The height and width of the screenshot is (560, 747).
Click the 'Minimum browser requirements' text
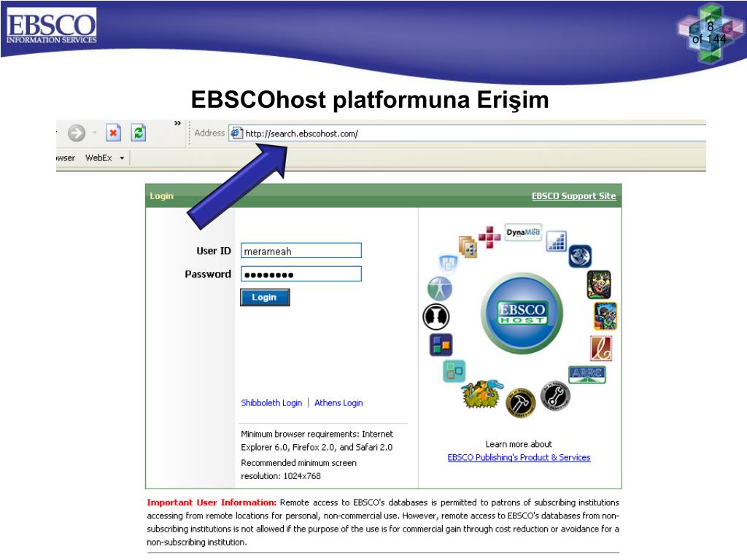(x=317, y=440)
